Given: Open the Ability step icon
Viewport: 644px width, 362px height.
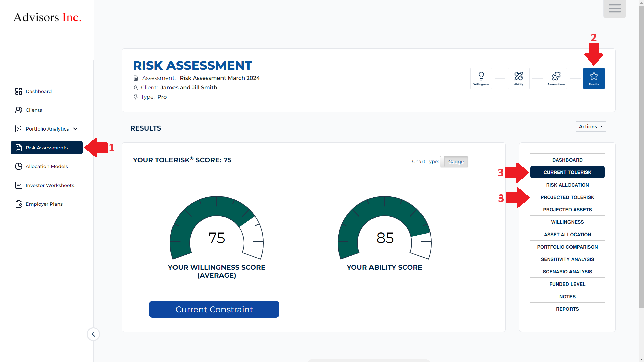Looking at the screenshot, I should coord(518,79).
